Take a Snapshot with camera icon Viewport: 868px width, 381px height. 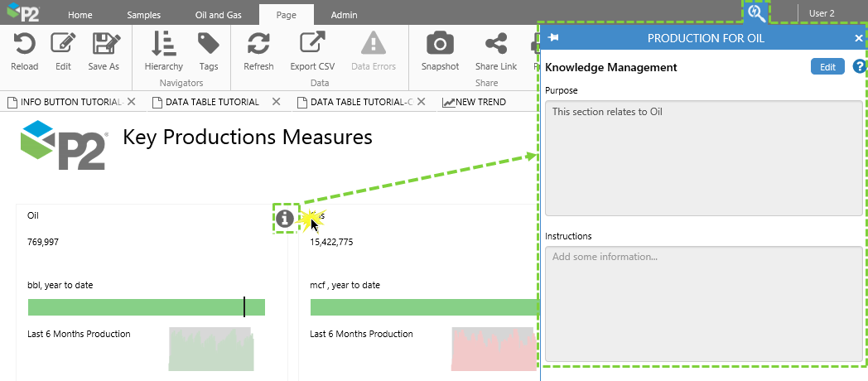coord(440,45)
